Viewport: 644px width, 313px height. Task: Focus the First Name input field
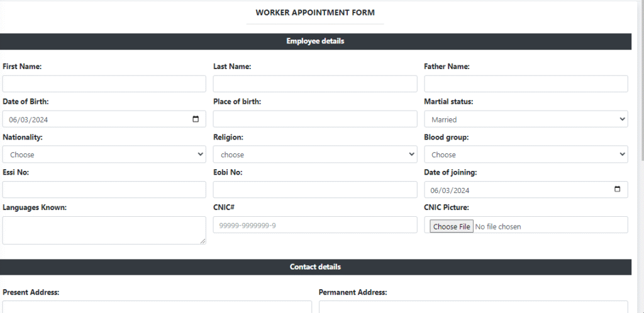104,84
